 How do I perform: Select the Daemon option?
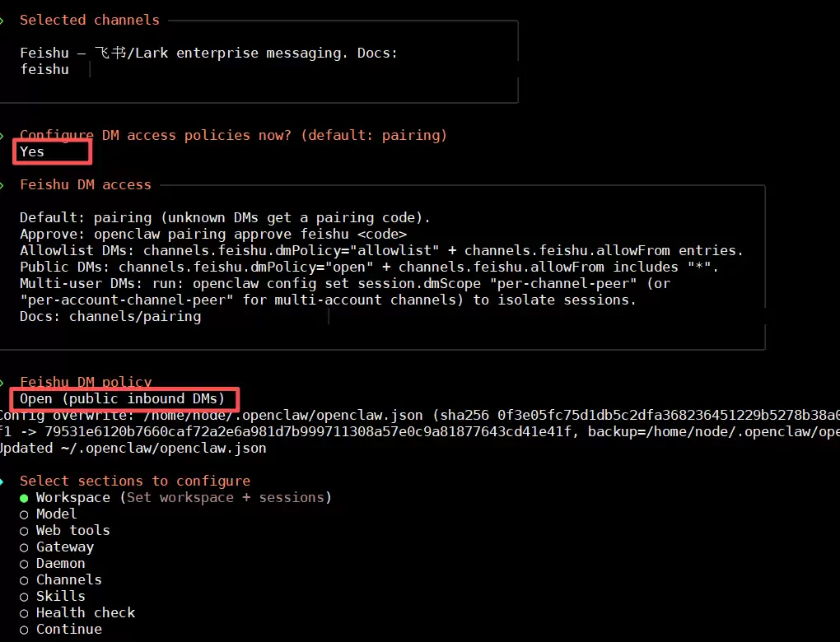(60, 563)
